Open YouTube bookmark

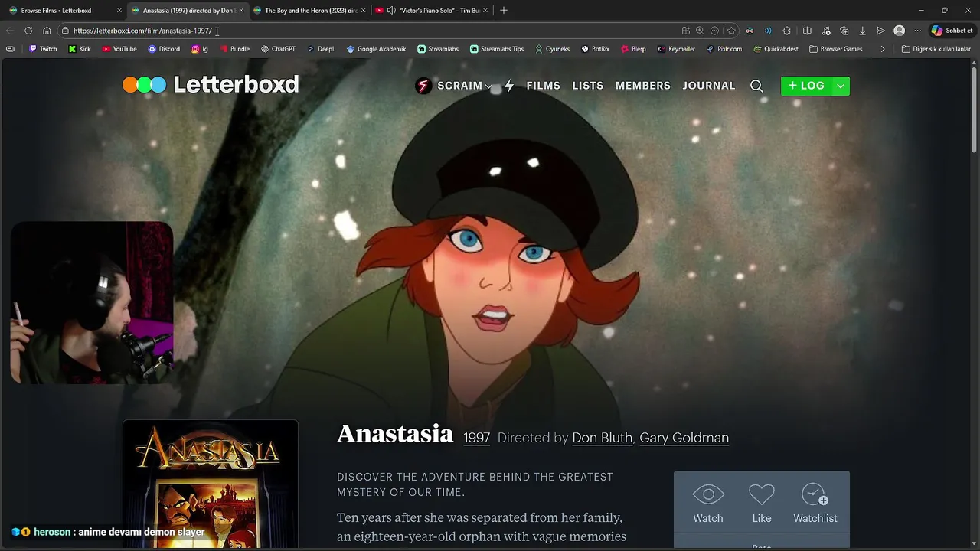coord(119,49)
